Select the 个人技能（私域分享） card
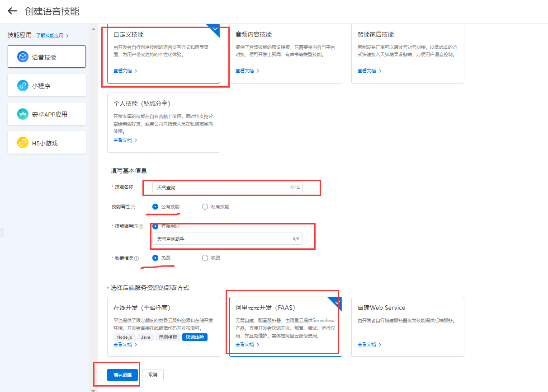Image resolution: width=548 pixels, height=392 pixels. (164, 122)
